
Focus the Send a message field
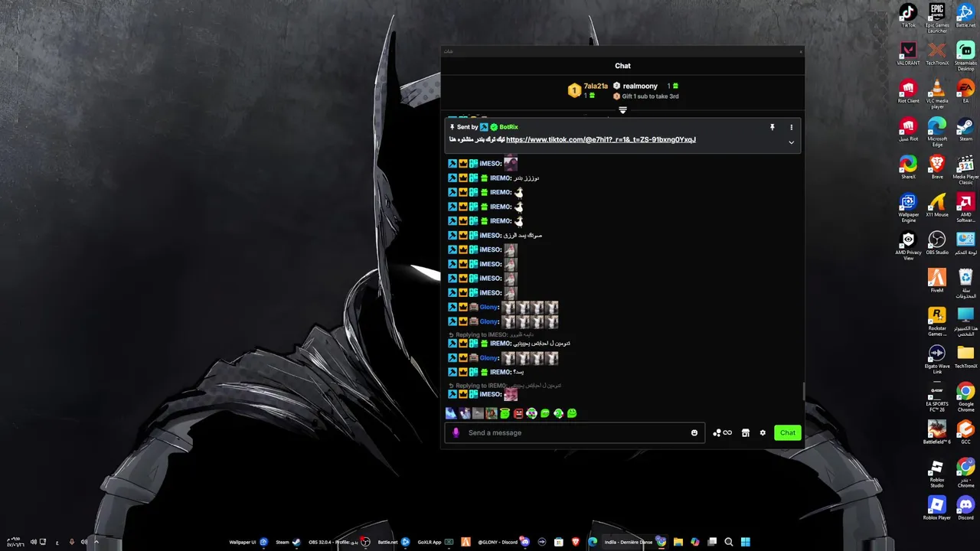(x=574, y=432)
